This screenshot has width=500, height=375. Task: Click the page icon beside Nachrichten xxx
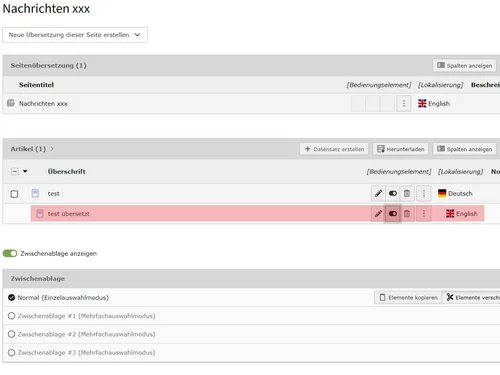[x=11, y=103]
